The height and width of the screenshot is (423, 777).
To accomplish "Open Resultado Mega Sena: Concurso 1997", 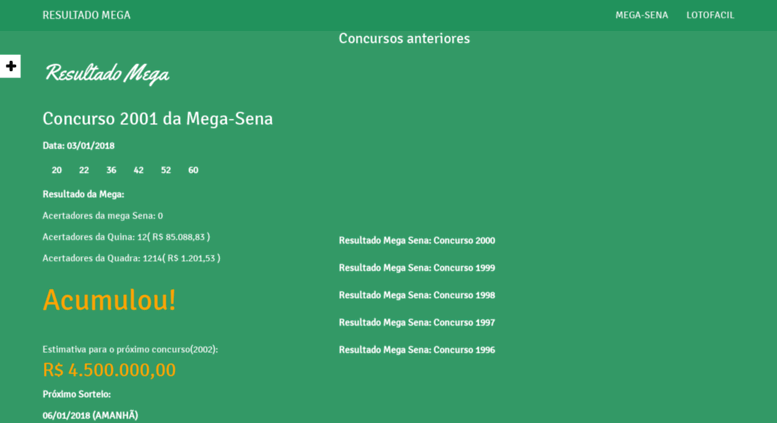I will (x=417, y=322).
